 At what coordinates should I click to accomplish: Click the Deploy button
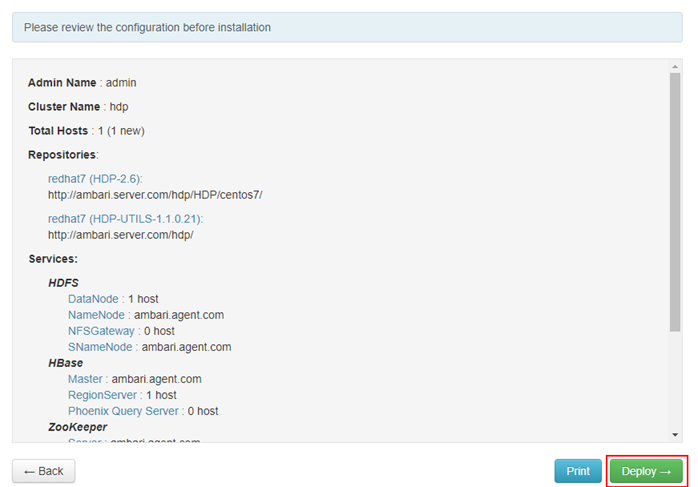646,471
